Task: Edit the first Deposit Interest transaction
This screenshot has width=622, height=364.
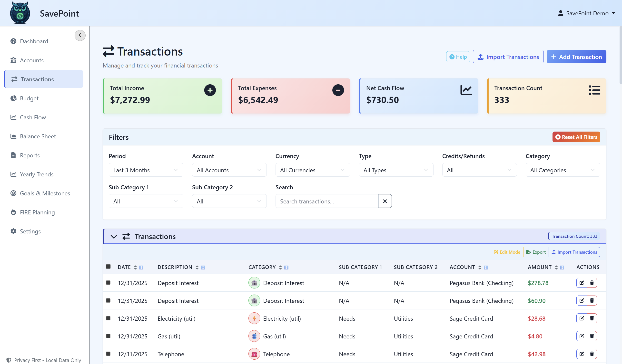Action: [582, 283]
